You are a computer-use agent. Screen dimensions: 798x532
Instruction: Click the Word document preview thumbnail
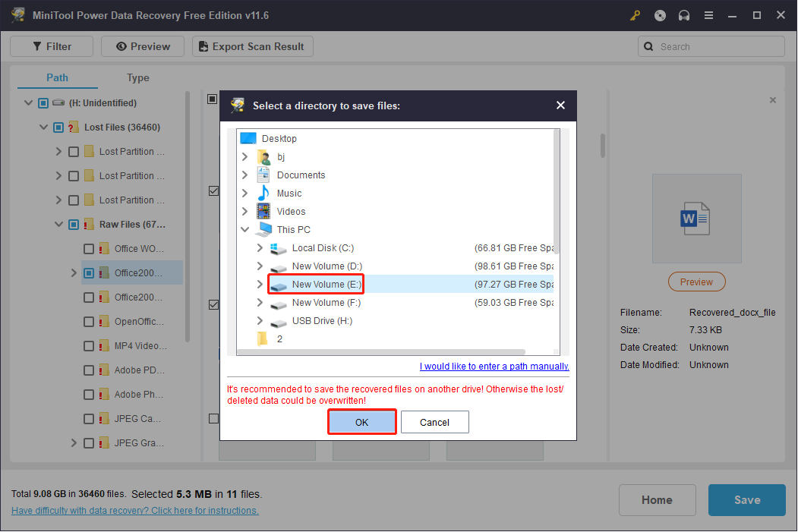point(697,219)
